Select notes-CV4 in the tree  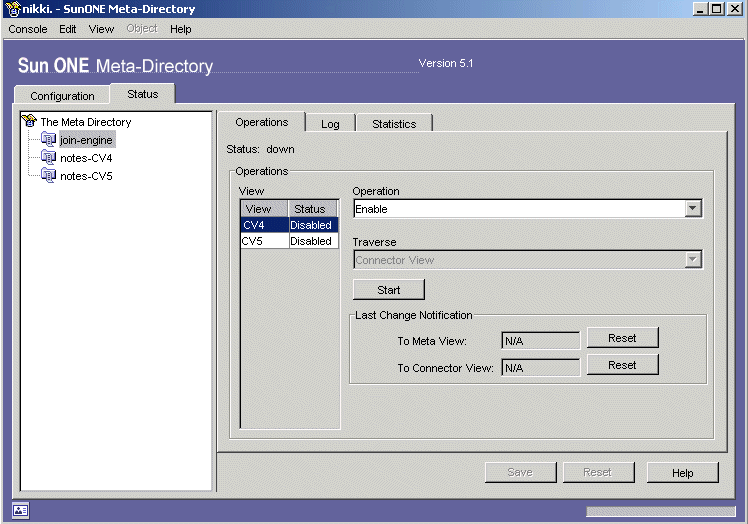coord(86,158)
